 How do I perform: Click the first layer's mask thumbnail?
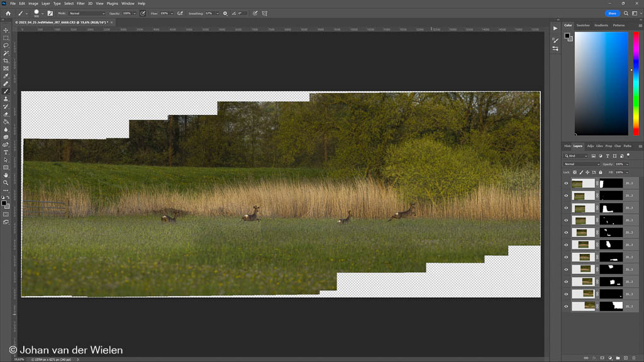(x=611, y=184)
